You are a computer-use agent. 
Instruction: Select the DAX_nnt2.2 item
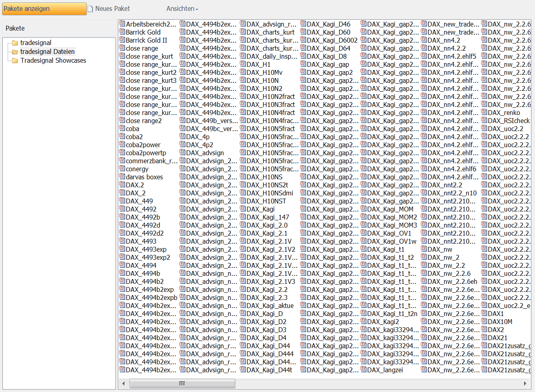click(x=445, y=185)
